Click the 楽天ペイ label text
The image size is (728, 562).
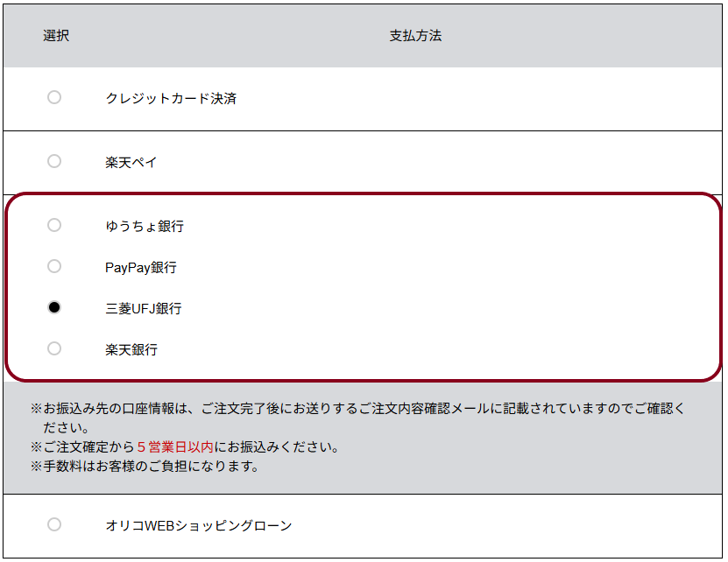click(x=131, y=163)
